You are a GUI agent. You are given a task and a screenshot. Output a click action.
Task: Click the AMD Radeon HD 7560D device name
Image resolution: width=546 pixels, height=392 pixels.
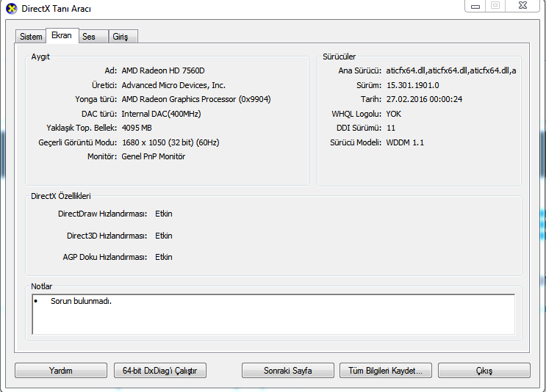click(x=162, y=71)
